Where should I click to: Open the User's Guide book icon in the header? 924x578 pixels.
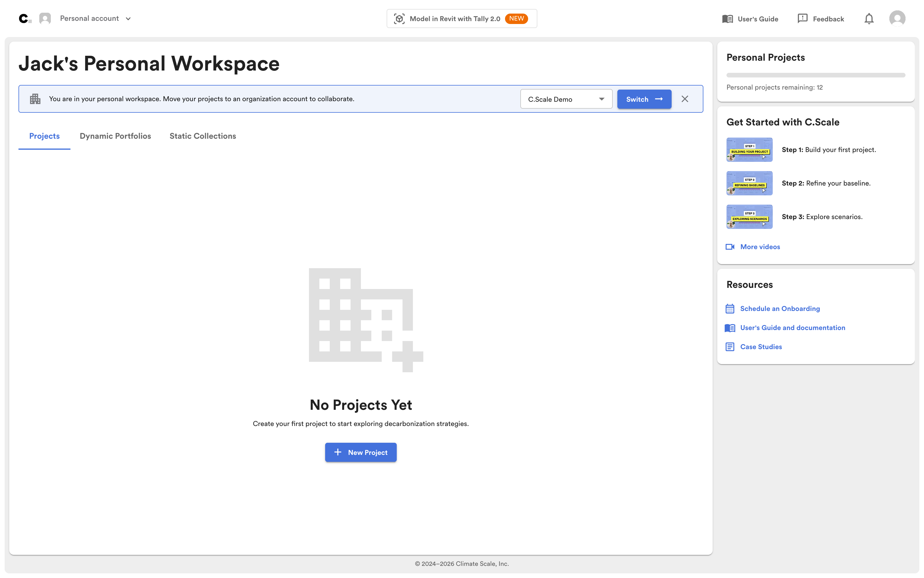[x=727, y=19]
